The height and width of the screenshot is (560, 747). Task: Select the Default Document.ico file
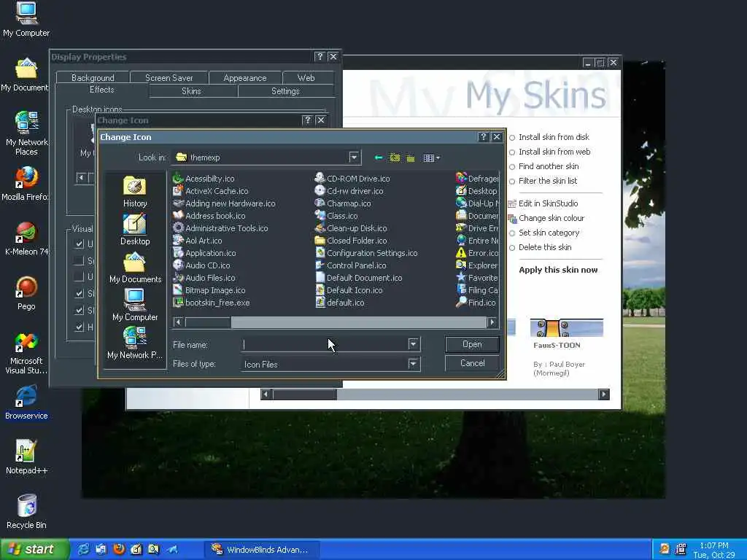pos(359,278)
